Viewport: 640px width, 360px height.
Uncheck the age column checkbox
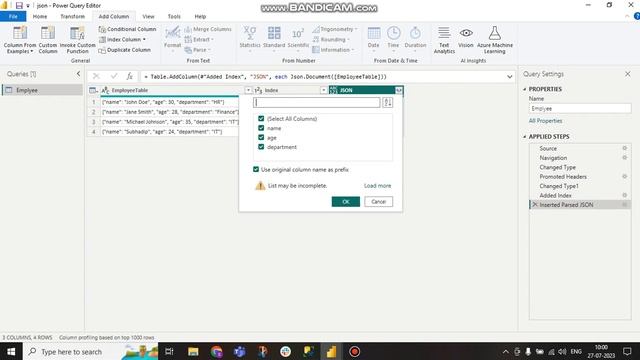pyautogui.click(x=261, y=137)
